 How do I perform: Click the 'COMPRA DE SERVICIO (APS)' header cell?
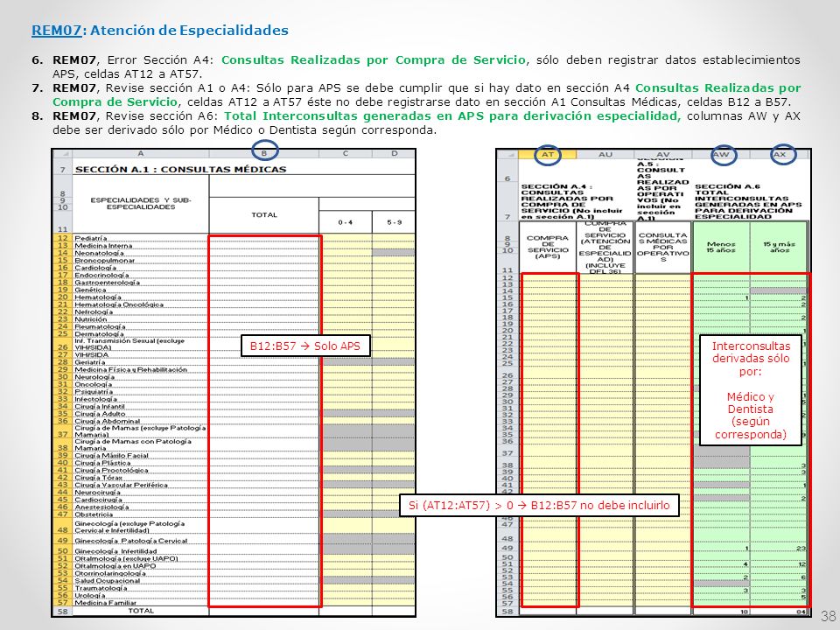pos(548,247)
